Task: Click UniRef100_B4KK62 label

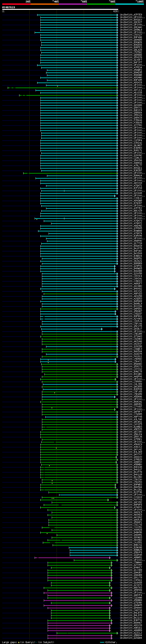Action: (x=131, y=289)
